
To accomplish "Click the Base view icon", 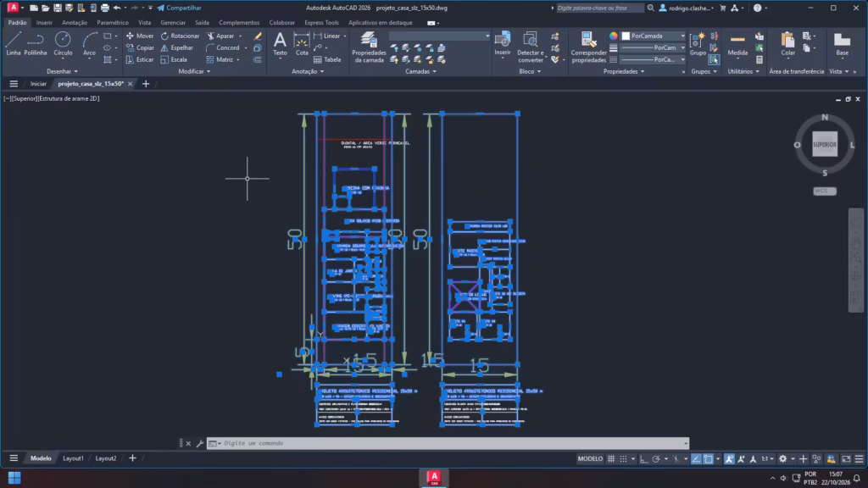I will [842, 44].
